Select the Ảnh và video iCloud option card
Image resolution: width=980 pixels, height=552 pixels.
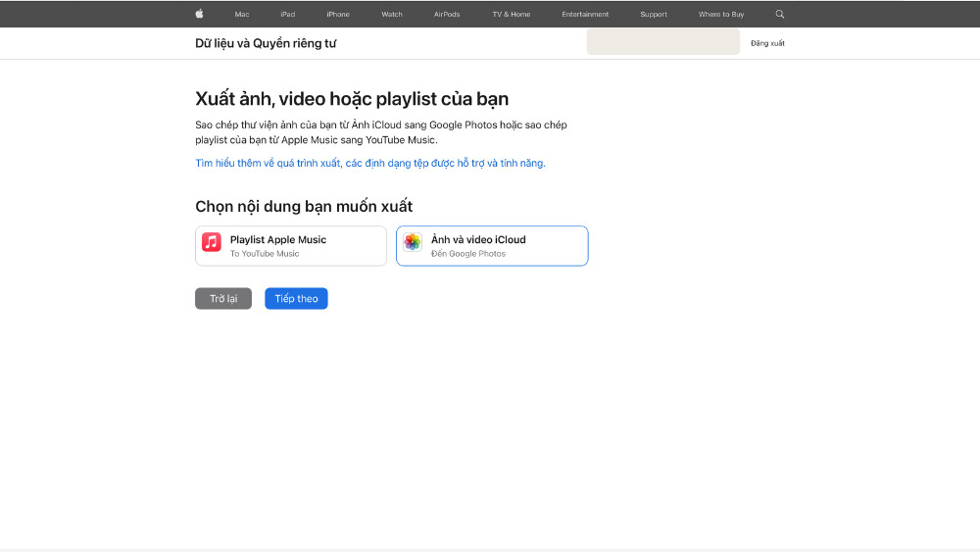click(492, 246)
